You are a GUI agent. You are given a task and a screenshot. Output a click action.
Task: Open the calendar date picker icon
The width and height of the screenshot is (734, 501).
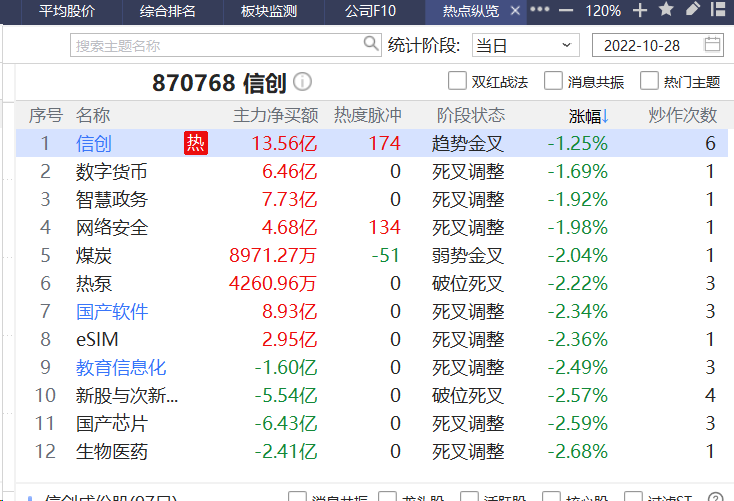[712, 45]
